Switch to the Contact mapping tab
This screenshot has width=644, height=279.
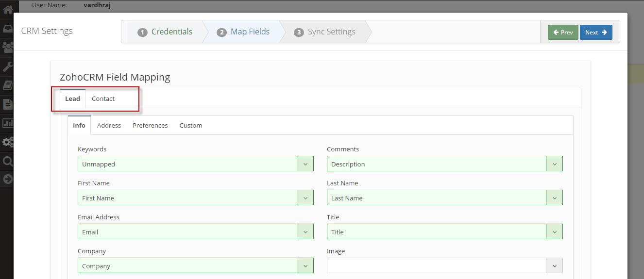click(x=103, y=98)
